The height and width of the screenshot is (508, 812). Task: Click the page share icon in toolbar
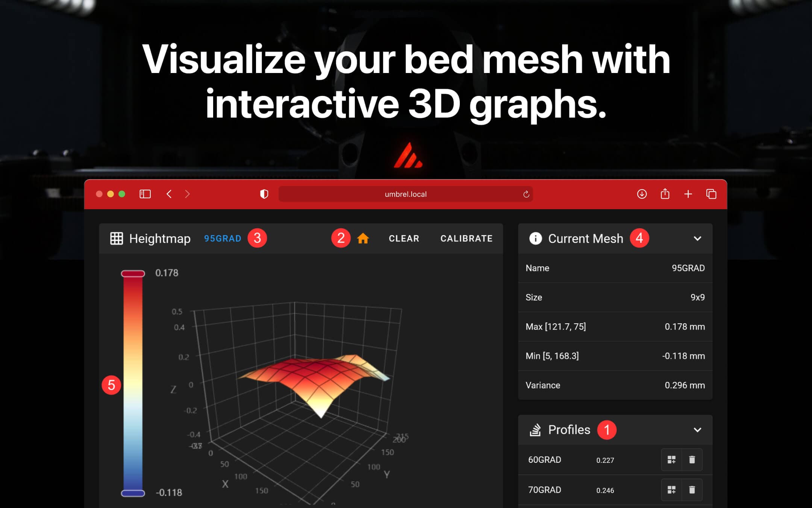pyautogui.click(x=665, y=194)
